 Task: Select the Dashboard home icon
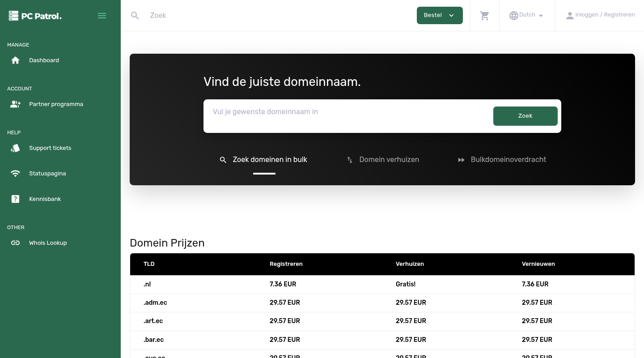(x=15, y=60)
